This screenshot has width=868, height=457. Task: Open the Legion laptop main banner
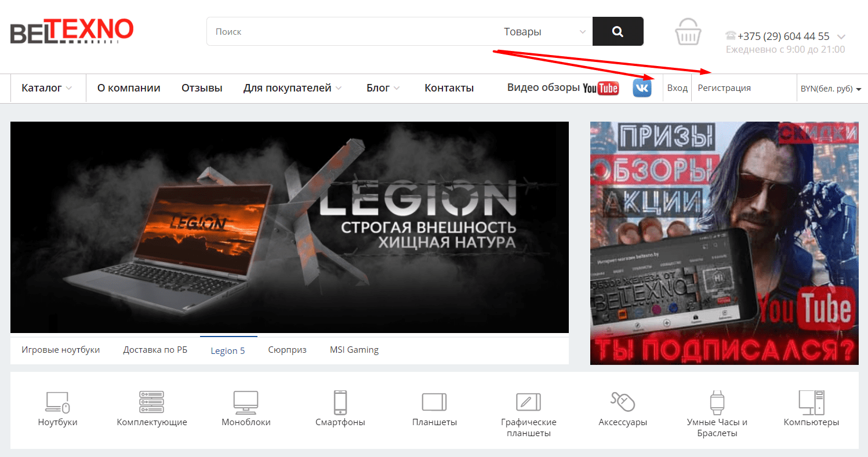[289, 227]
